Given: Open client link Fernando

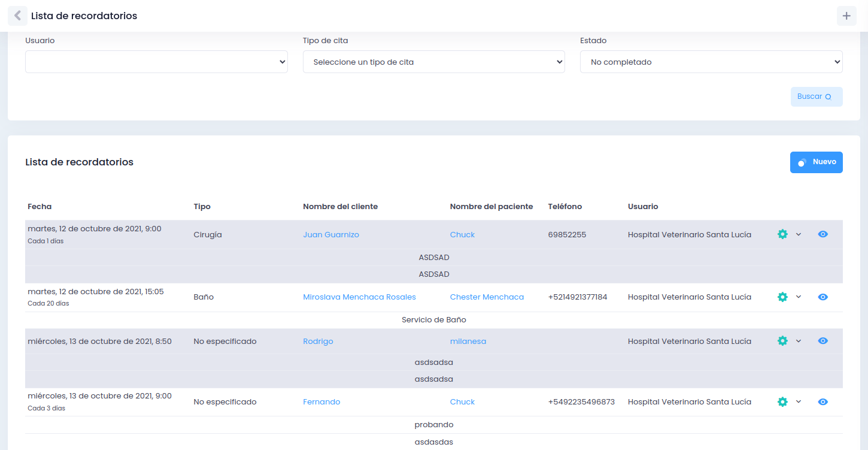Looking at the screenshot, I should tap(321, 402).
